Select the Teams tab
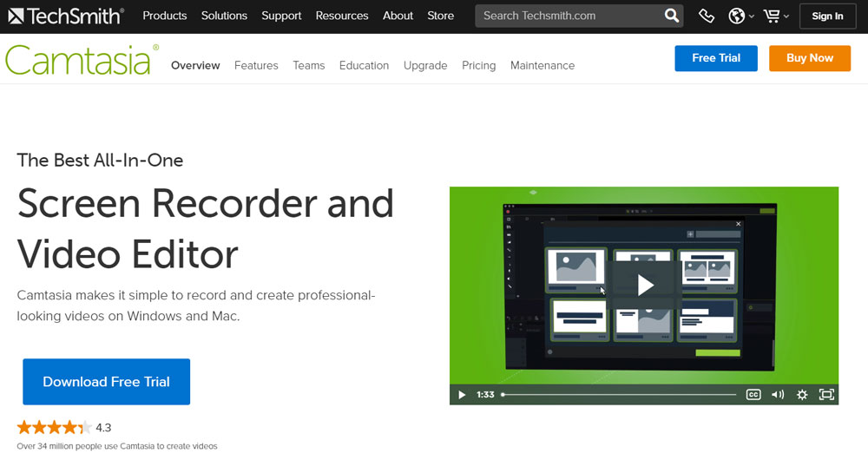Viewport: 868px width, 473px height. point(309,65)
